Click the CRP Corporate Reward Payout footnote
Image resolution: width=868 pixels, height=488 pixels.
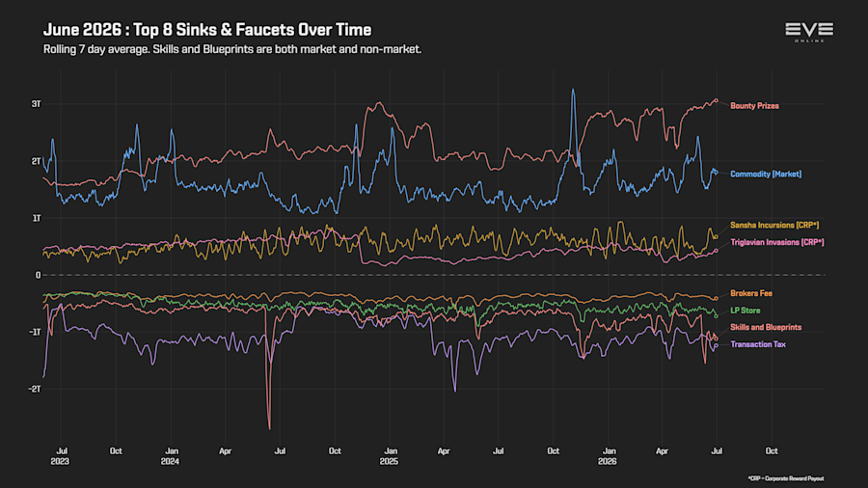786,478
